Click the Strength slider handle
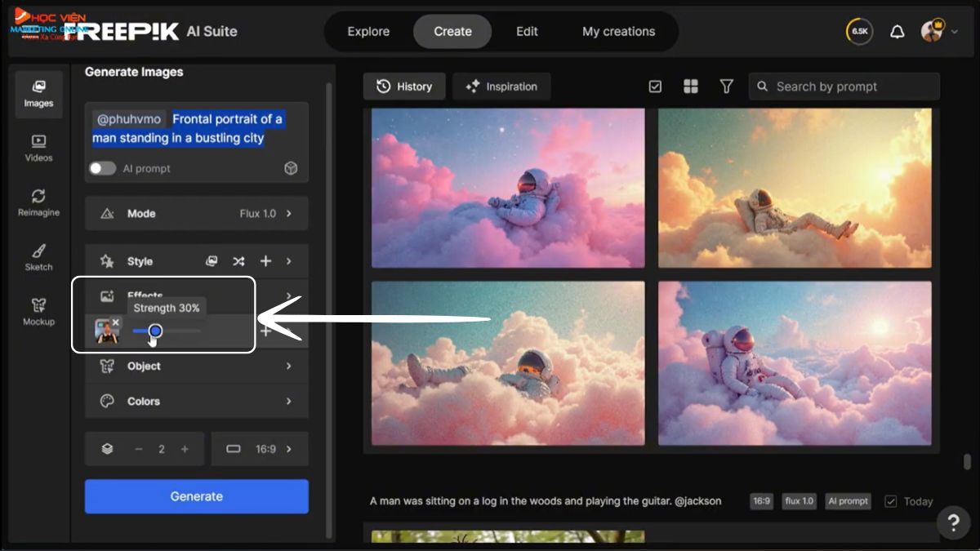The height and width of the screenshot is (551, 980). coord(155,331)
